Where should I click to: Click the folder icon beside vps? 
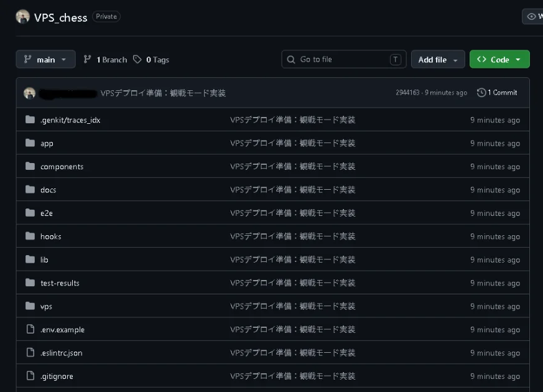tap(30, 306)
